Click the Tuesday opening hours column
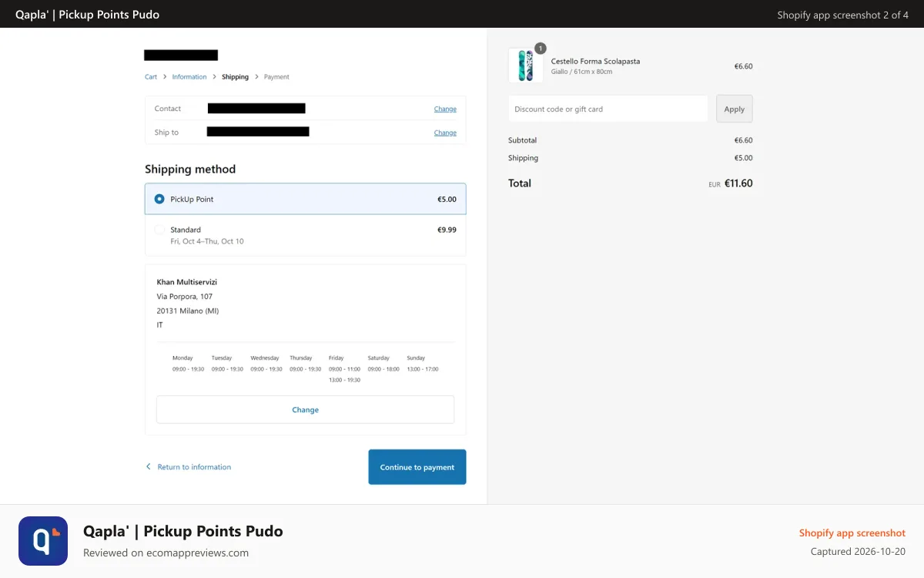 coord(227,364)
